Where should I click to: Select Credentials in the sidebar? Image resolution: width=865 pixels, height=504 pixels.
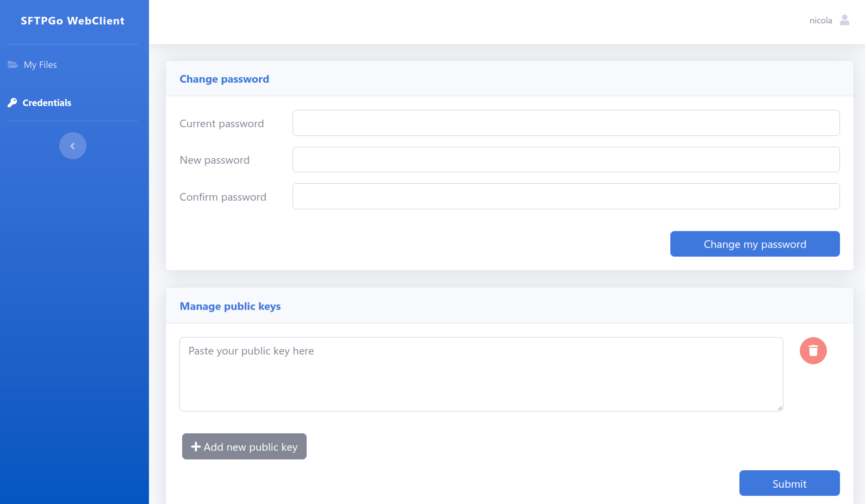[47, 103]
